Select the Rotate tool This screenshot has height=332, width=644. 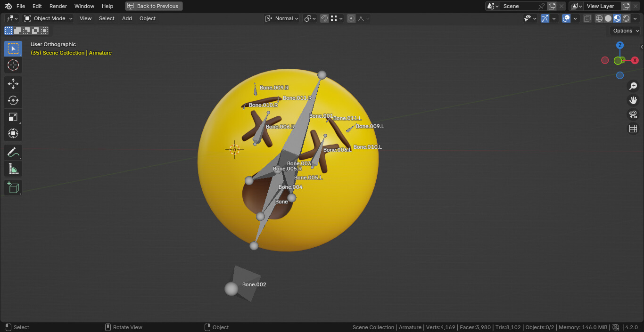(13, 100)
